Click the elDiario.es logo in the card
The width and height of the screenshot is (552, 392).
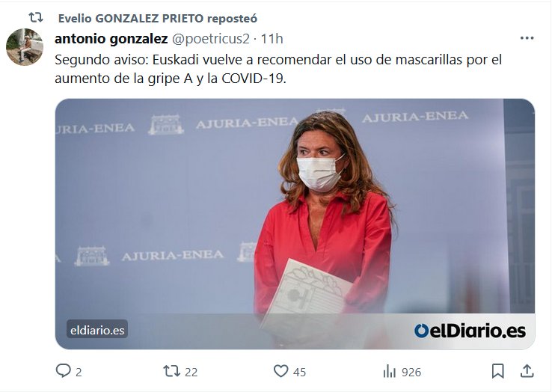pyautogui.click(x=470, y=331)
